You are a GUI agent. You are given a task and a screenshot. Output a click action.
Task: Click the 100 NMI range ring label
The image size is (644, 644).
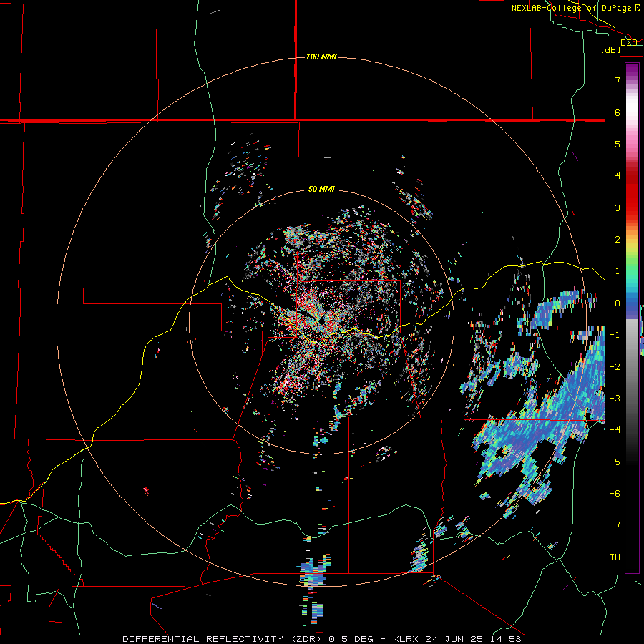click(x=321, y=57)
